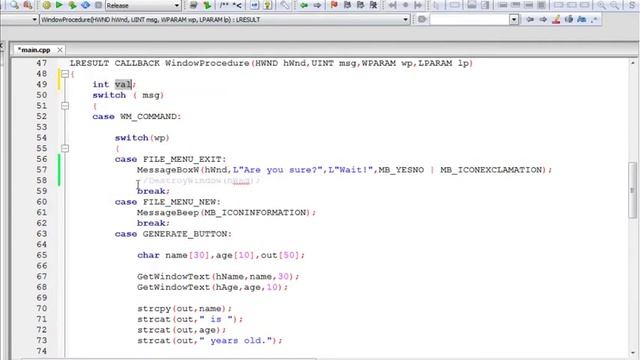
Task: Go to previous bookmark icon
Action: pyautogui.click(x=347, y=5)
